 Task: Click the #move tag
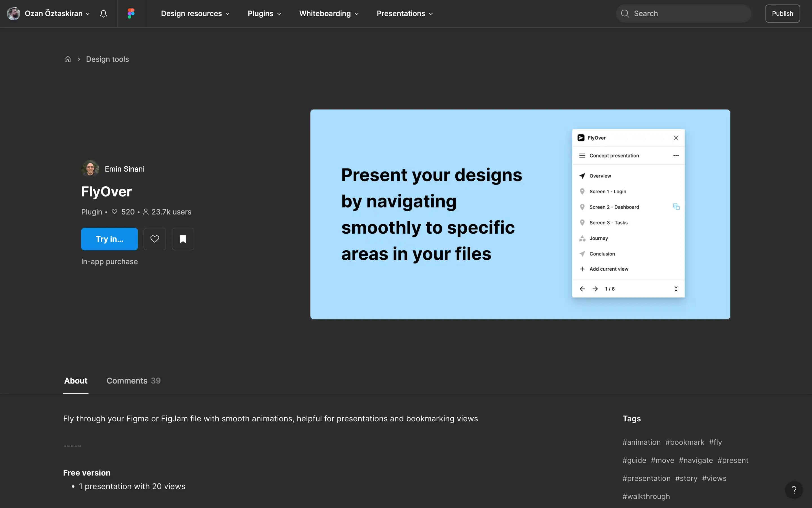point(662,460)
